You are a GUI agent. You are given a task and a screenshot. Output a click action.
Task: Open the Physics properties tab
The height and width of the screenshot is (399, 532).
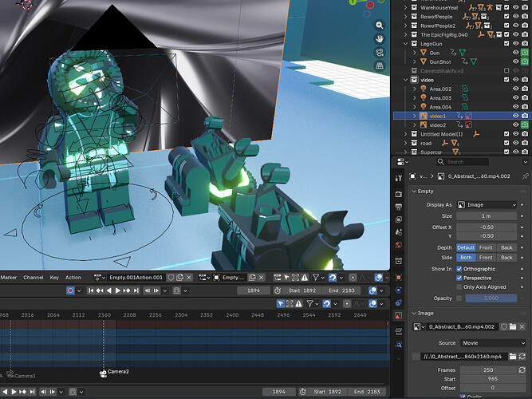tap(399, 290)
